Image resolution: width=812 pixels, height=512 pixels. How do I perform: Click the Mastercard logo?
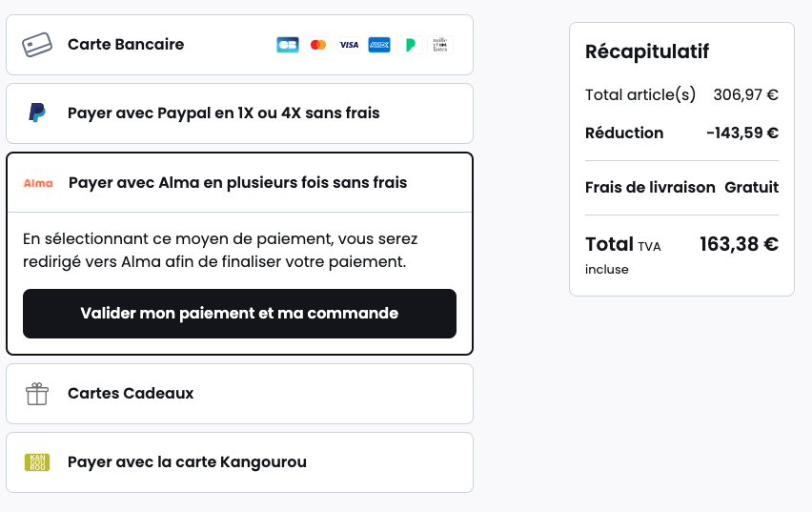(318, 45)
